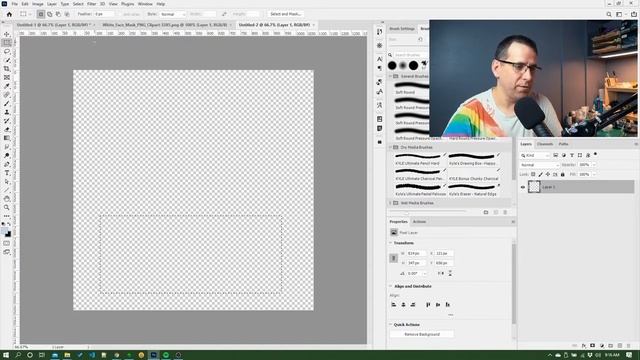Viewport: 640px width, 360px height.
Task: Collapse the Align and Distribute section
Action: click(390, 287)
